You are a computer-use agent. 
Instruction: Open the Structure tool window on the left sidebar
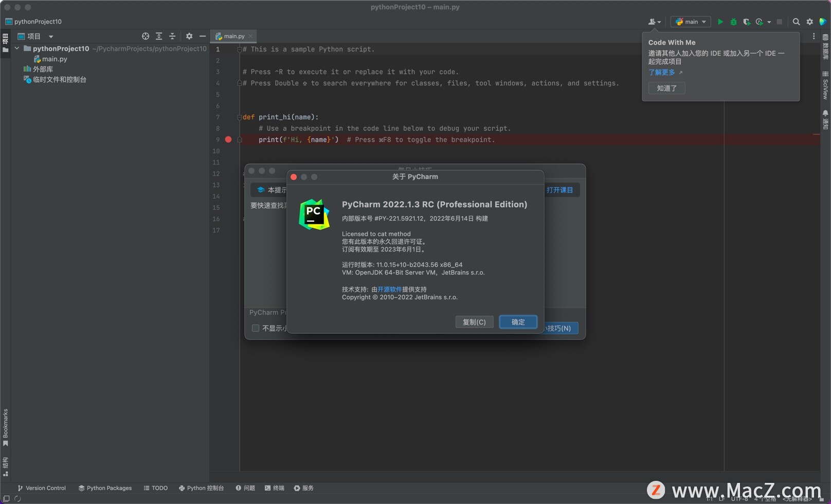pyautogui.click(x=5, y=466)
